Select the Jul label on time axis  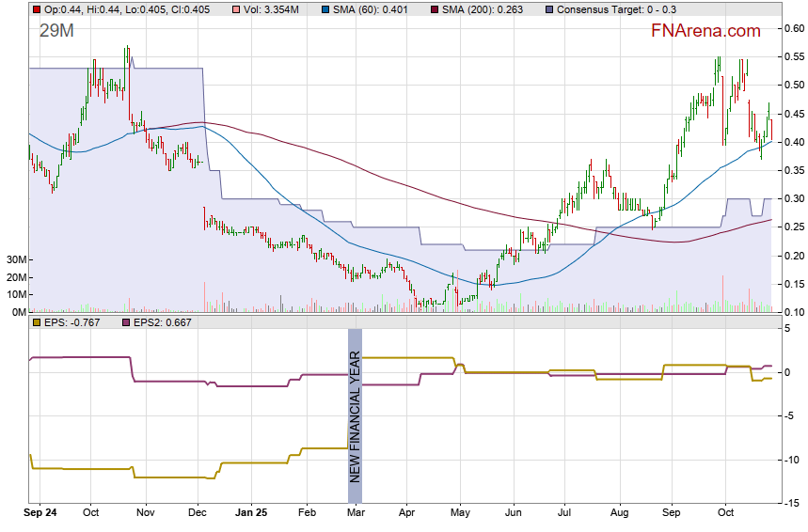pyautogui.click(x=566, y=514)
